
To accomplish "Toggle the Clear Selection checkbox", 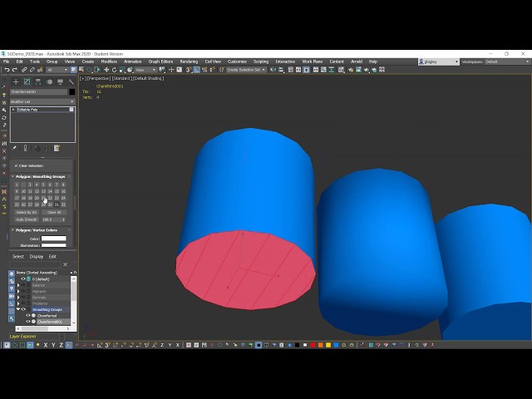I will (x=16, y=166).
